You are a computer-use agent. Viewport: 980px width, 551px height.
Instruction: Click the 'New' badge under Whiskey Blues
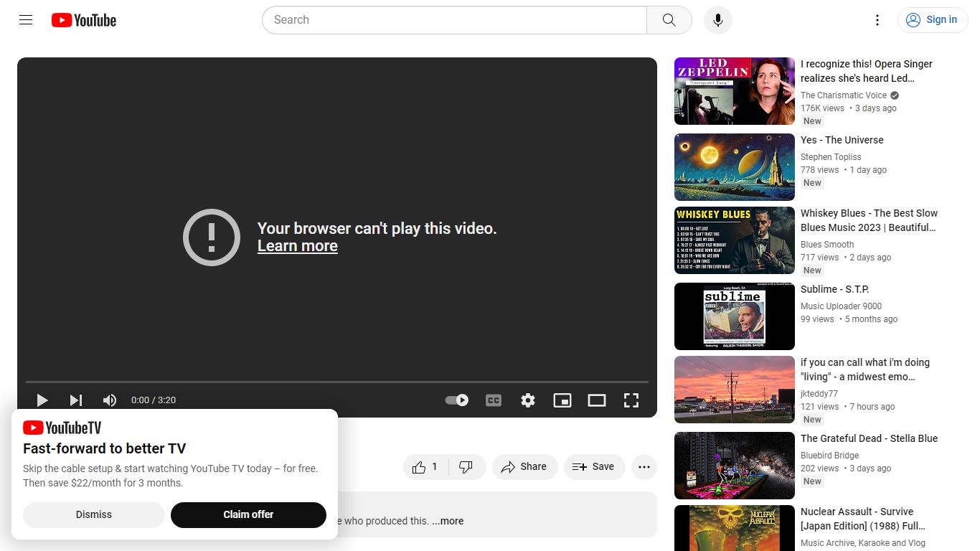[812, 270]
